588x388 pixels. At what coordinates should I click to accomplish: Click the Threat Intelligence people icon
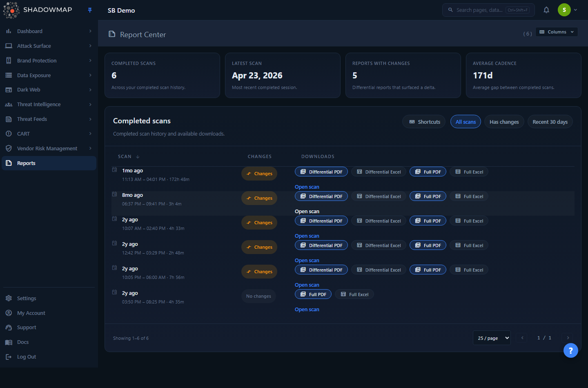[x=9, y=105]
